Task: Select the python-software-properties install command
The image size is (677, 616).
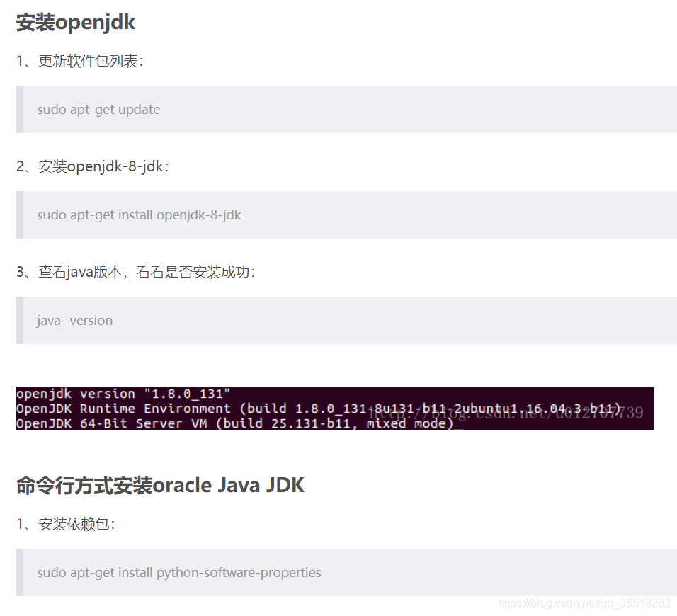Action: [x=178, y=572]
